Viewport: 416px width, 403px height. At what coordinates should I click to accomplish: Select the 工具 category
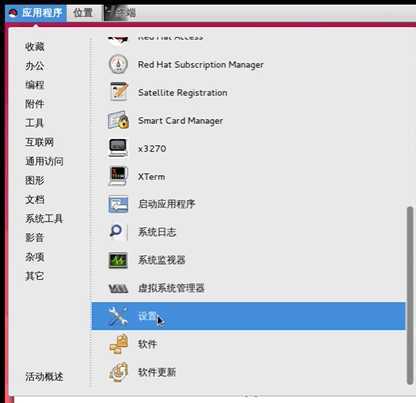click(x=35, y=123)
